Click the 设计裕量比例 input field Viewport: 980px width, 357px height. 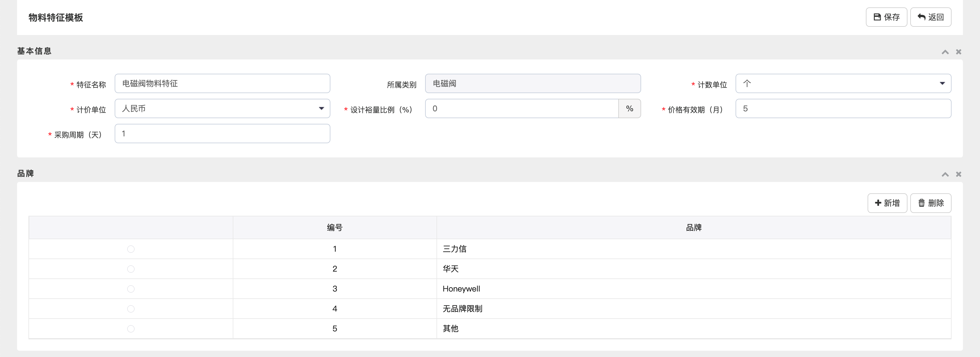521,108
